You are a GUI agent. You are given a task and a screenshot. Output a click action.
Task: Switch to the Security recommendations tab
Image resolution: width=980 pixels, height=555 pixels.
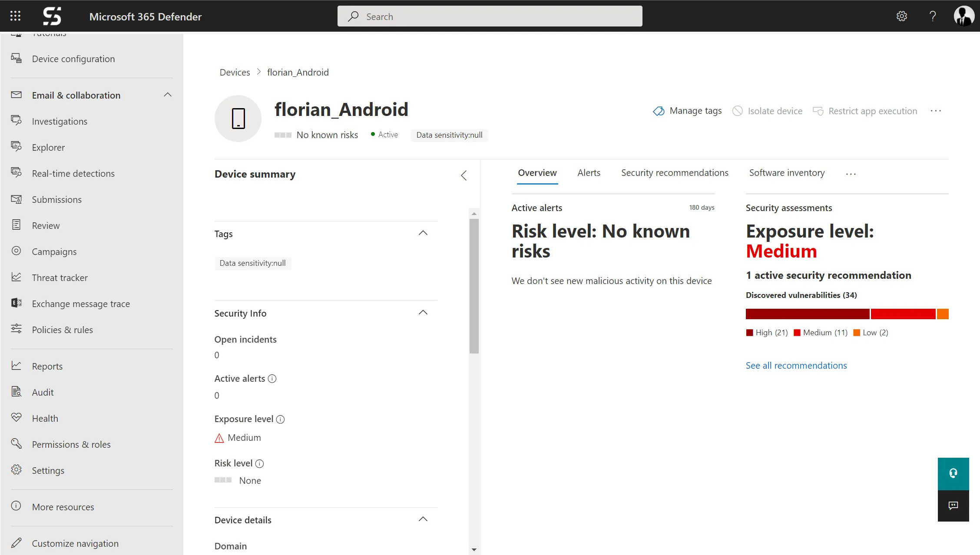click(x=675, y=173)
